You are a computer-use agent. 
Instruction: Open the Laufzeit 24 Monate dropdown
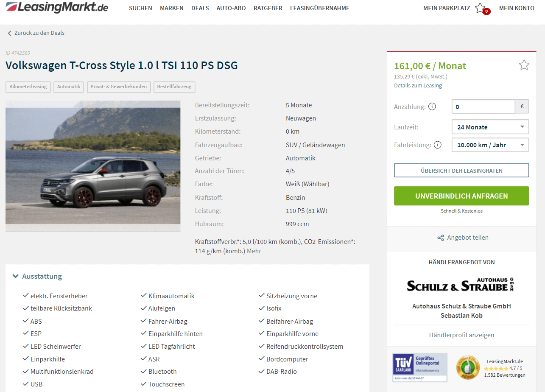pyautogui.click(x=490, y=127)
